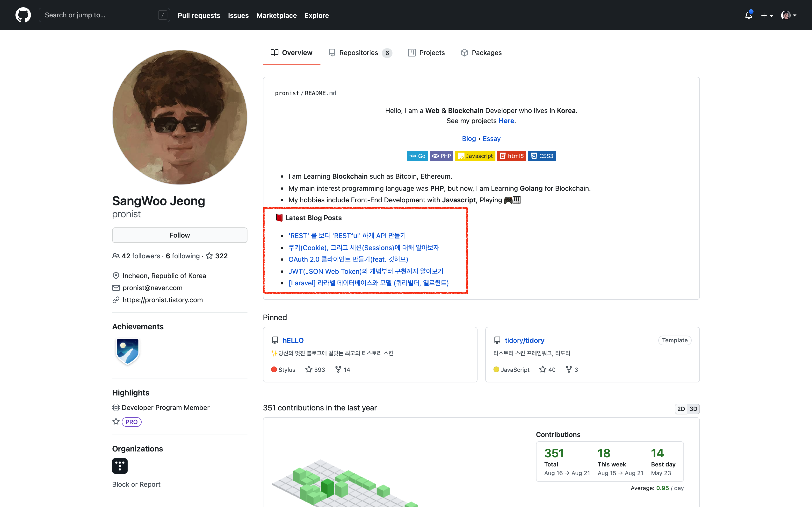The height and width of the screenshot is (507, 812).
Task: Expand the plus create-new dropdown
Action: click(x=767, y=15)
